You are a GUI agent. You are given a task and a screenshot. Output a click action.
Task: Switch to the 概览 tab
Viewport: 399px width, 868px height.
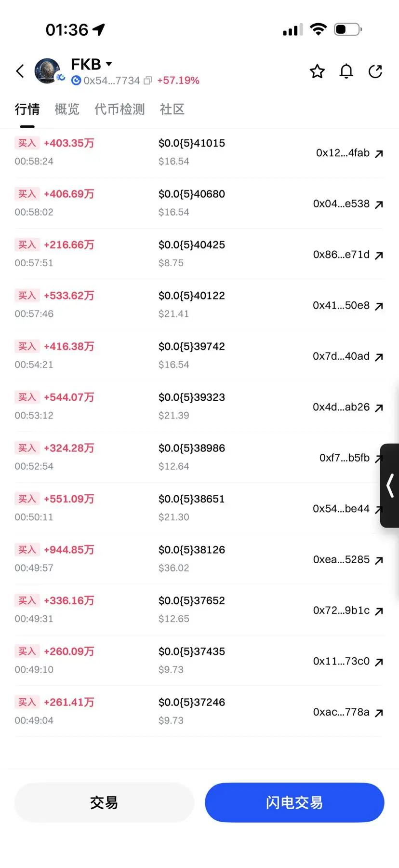pos(67,109)
